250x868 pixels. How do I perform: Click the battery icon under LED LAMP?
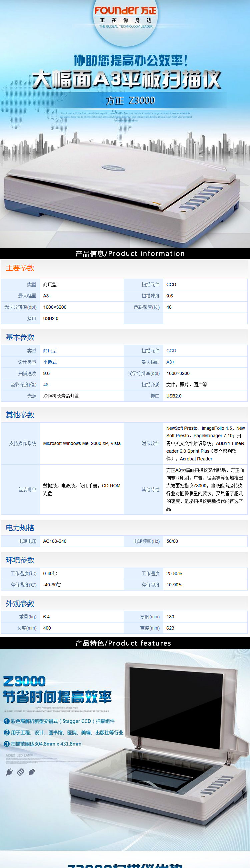(21, 771)
